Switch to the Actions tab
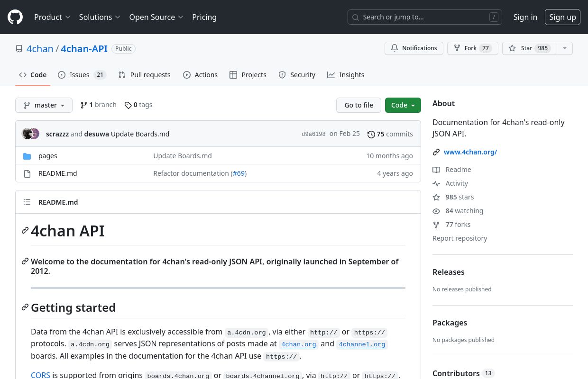This screenshot has height=379, width=588. (200, 75)
